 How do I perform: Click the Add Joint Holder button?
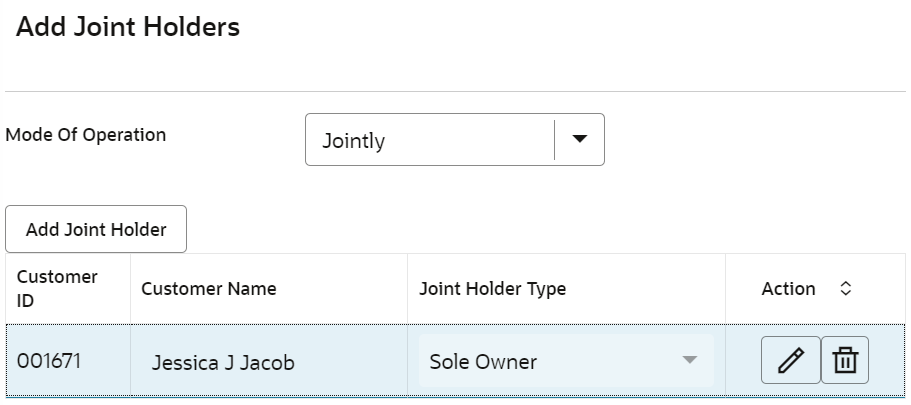tap(96, 229)
